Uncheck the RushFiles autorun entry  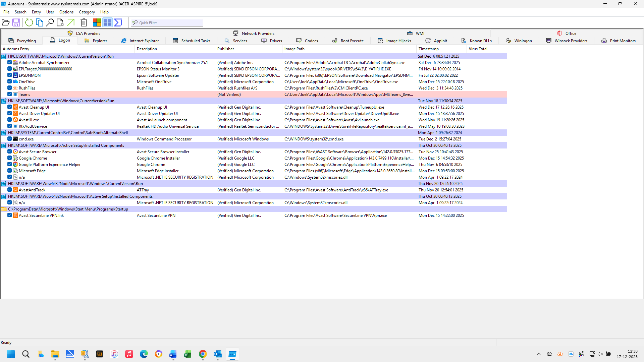click(x=10, y=88)
